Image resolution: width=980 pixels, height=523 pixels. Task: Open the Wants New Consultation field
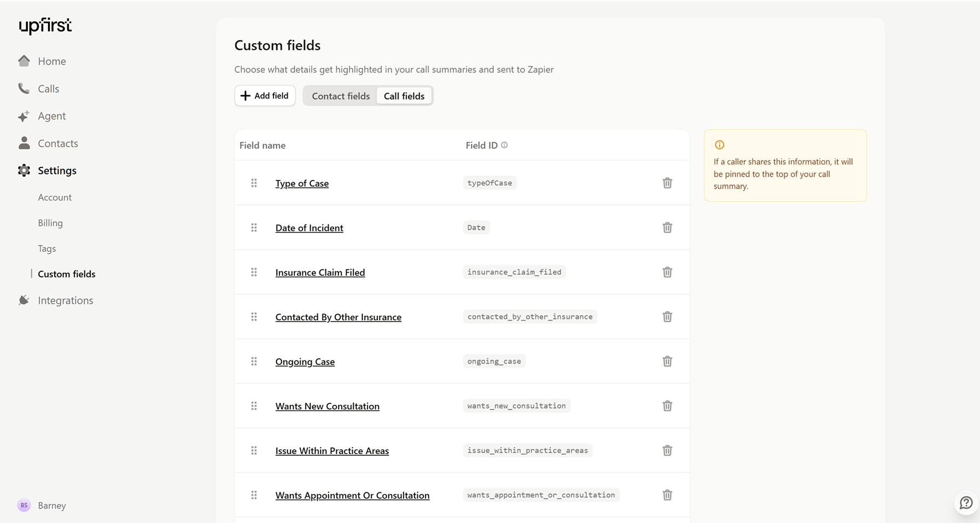328,406
